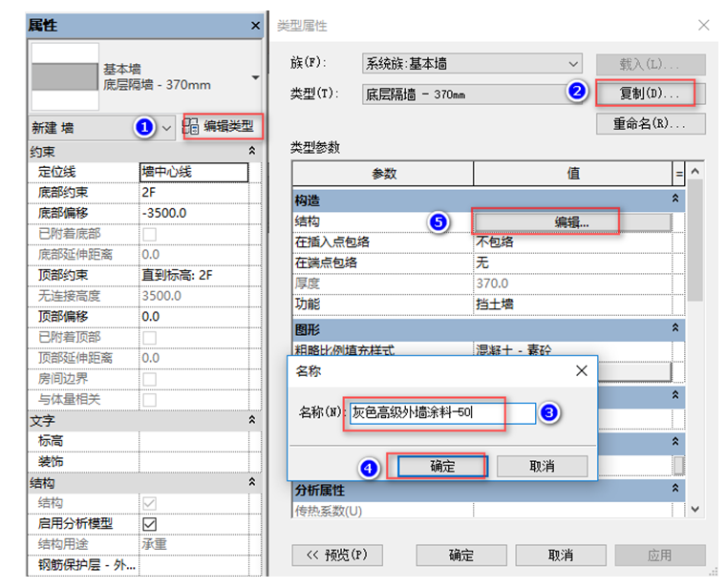Click the 编辑... button in the 结构 row
The width and height of the screenshot is (727, 588).
coord(572,222)
